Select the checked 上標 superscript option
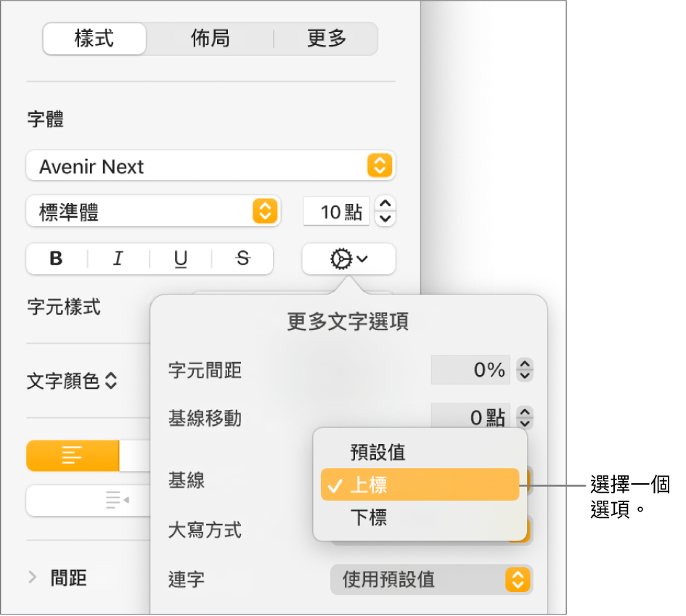This screenshot has height=616, width=686. pos(420,485)
